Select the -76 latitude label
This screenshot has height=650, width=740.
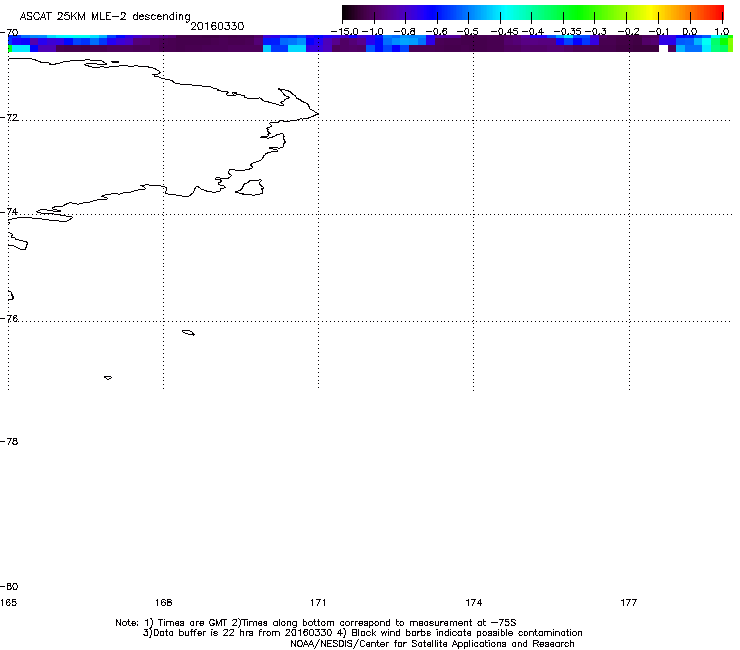9,319
